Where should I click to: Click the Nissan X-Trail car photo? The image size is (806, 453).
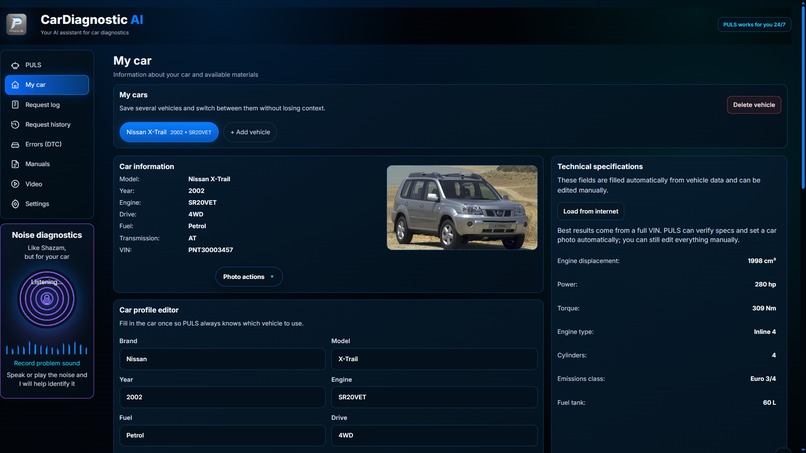(462, 208)
